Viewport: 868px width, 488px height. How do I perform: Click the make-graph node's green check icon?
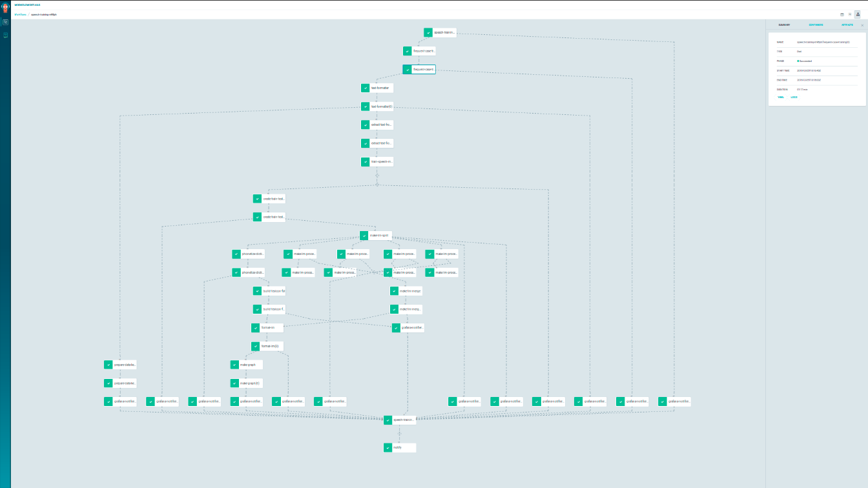[235, 365]
